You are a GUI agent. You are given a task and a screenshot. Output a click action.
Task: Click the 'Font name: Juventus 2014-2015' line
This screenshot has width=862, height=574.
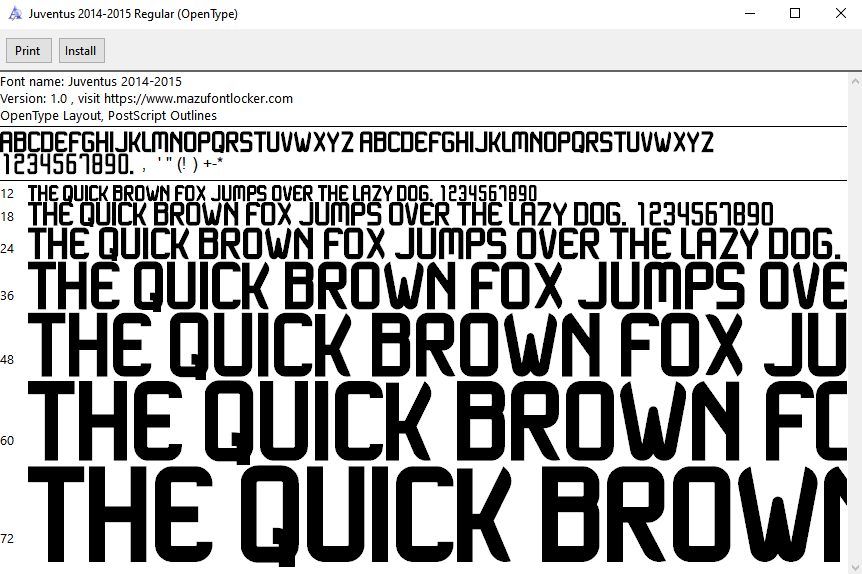(91, 82)
